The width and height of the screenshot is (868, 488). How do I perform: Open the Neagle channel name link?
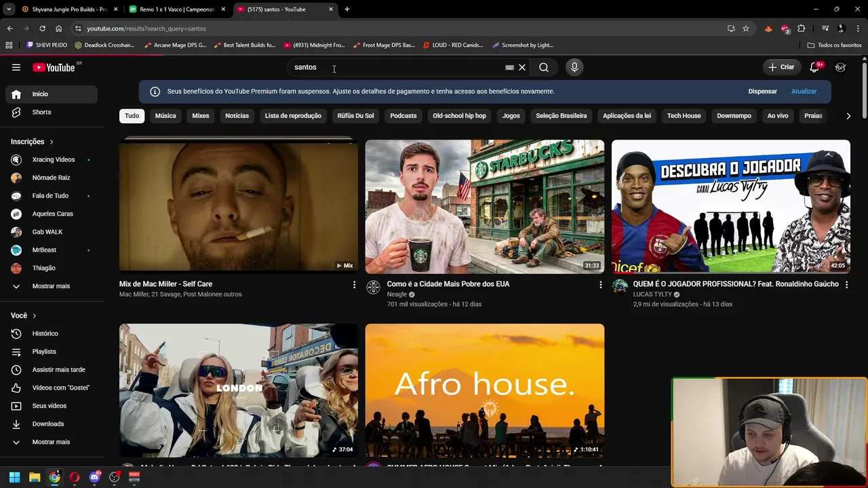397,294
